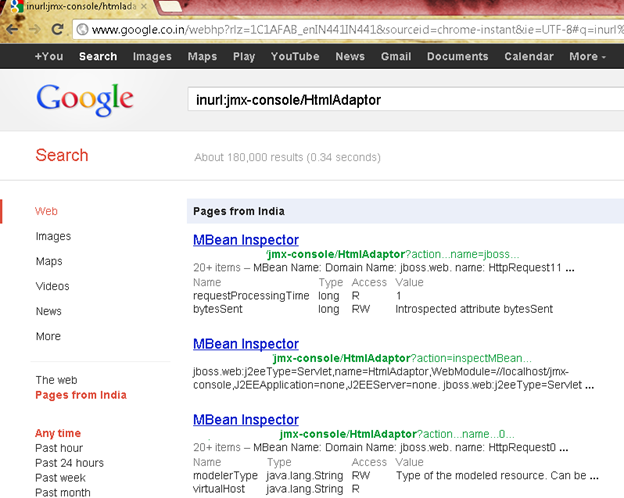
Task: Click the globe site icon in the address bar
Action: [82, 30]
